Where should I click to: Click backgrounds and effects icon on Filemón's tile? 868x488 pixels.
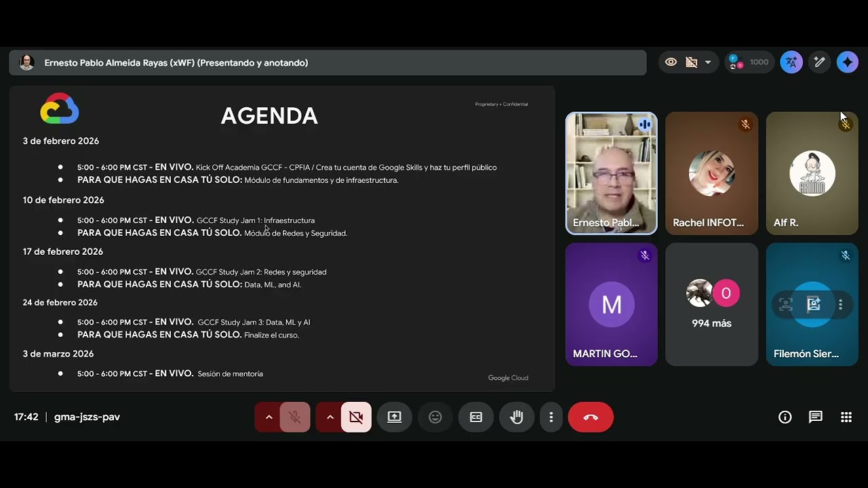(813, 305)
